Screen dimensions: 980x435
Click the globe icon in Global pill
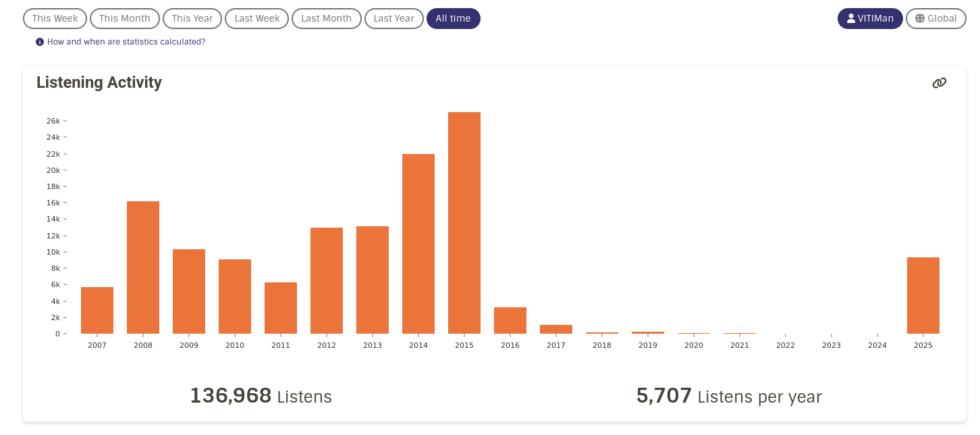(x=920, y=19)
